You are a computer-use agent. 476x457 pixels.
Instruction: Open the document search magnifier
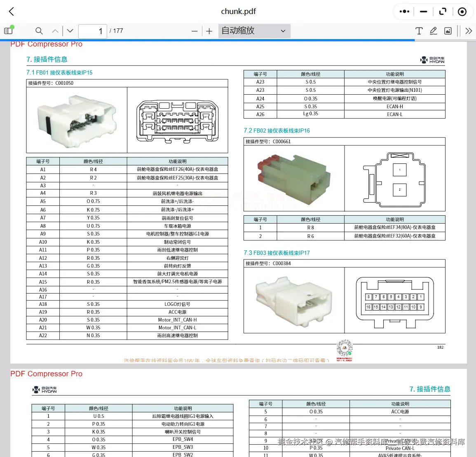tap(39, 31)
